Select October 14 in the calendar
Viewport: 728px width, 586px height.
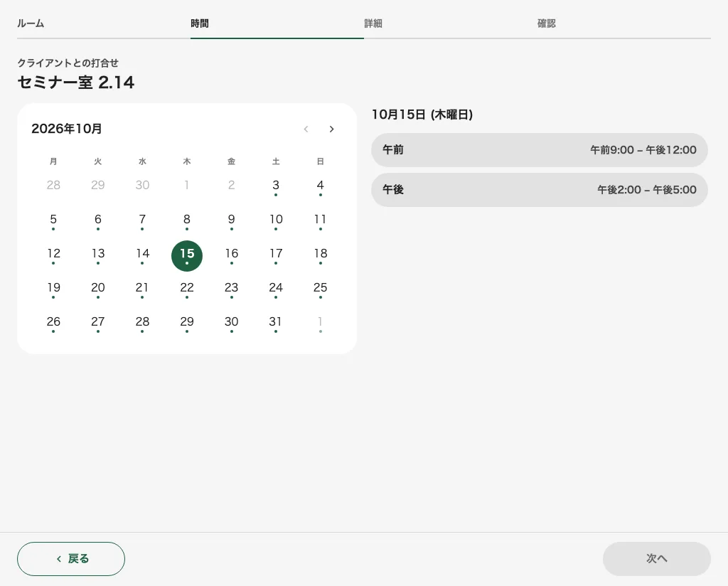pos(142,256)
